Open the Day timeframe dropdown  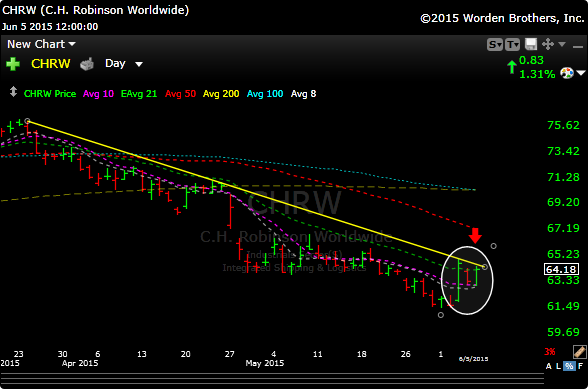(124, 64)
